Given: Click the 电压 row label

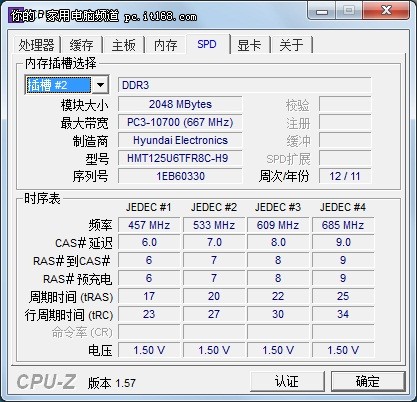Looking at the screenshot, I should 100,351.
